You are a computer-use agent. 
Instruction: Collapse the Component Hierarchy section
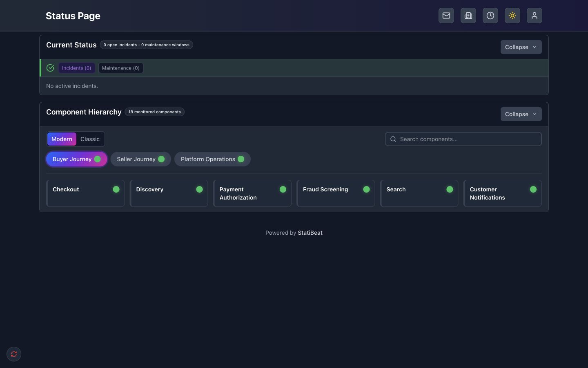(521, 114)
